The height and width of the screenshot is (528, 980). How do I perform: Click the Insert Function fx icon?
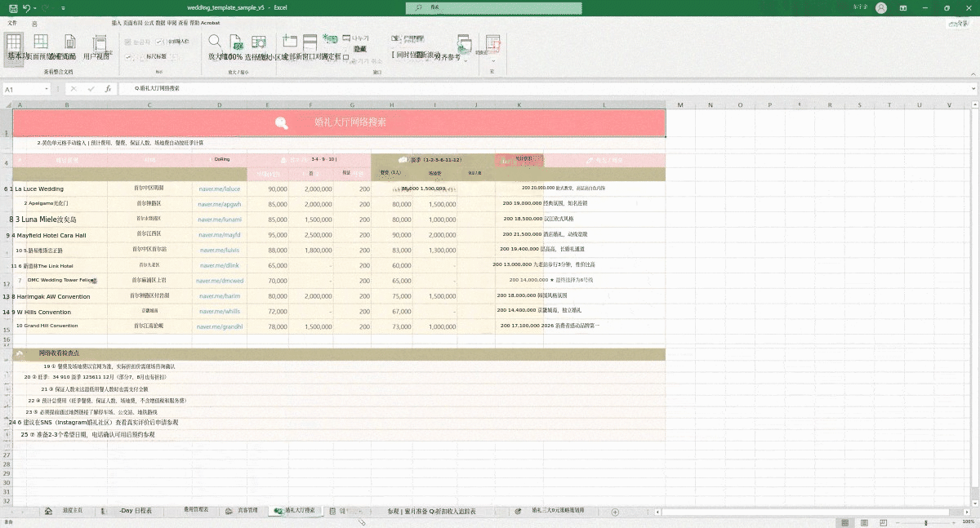click(x=108, y=88)
